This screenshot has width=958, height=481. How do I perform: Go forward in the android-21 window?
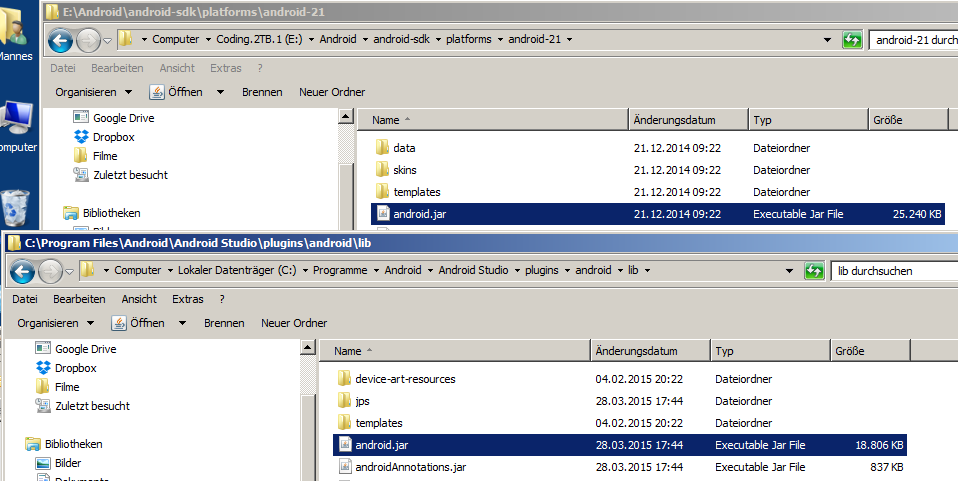click(88, 41)
